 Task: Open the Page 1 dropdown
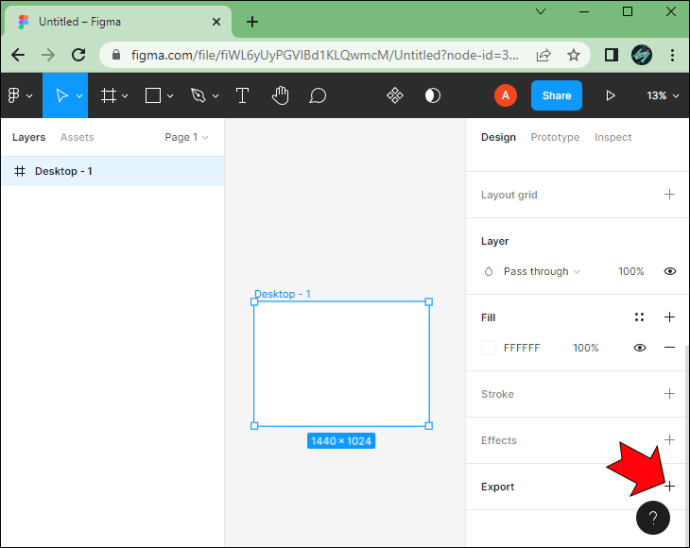pyautogui.click(x=187, y=137)
